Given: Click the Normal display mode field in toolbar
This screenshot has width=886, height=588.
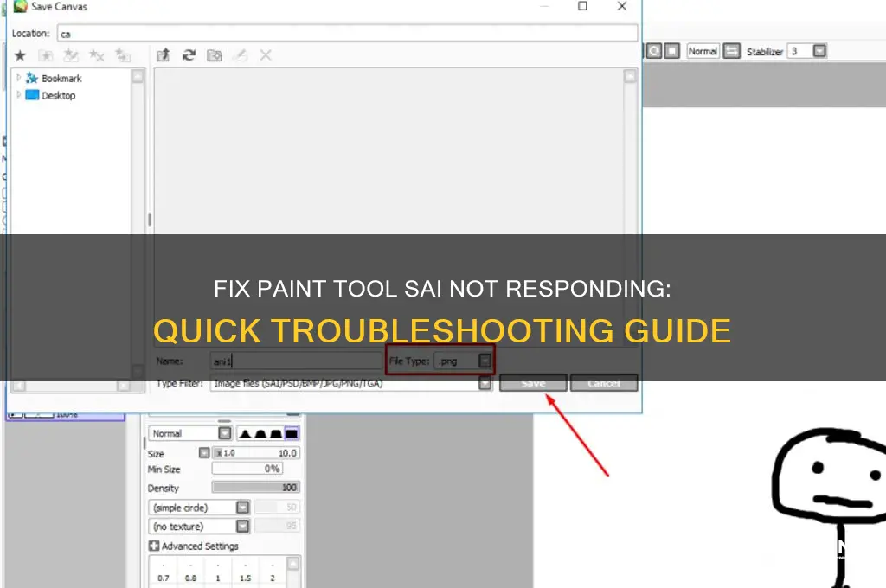Looking at the screenshot, I should point(703,51).
